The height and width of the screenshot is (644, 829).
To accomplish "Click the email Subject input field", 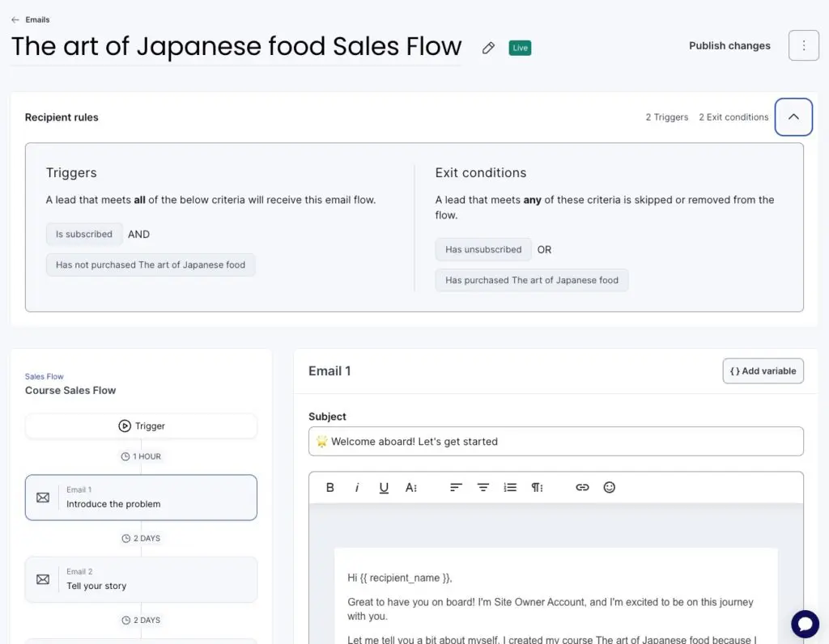I will pos(555,442).
